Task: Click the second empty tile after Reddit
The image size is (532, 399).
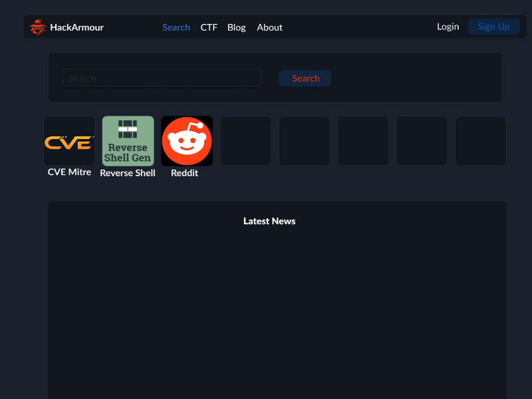Action: click(x=305, y=142)
